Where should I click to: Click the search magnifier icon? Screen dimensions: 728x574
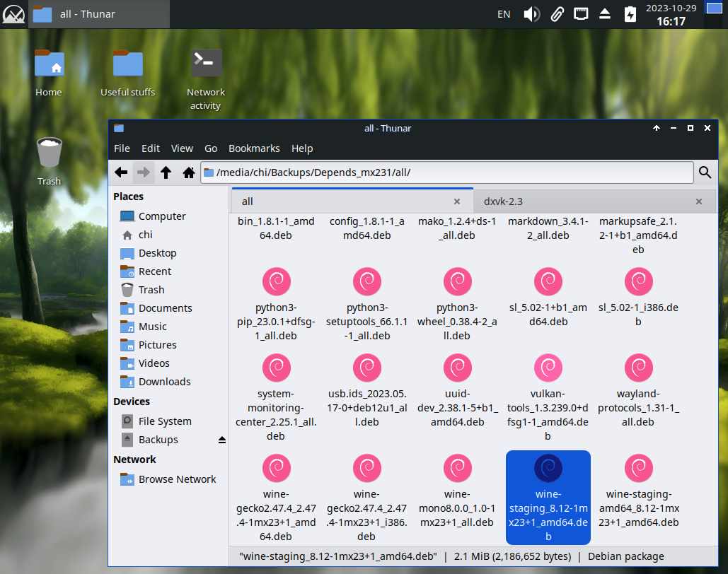point(705,172)
